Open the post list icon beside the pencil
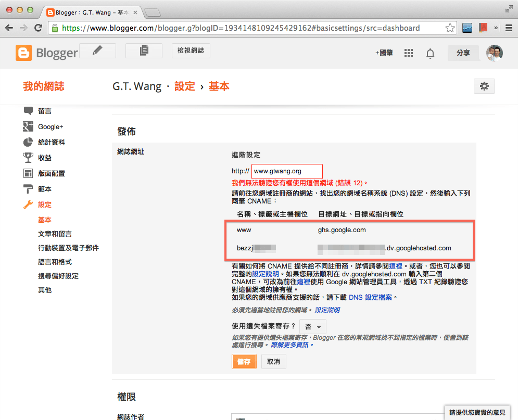Viewport: 518px width, 420px height. (144, 50)
